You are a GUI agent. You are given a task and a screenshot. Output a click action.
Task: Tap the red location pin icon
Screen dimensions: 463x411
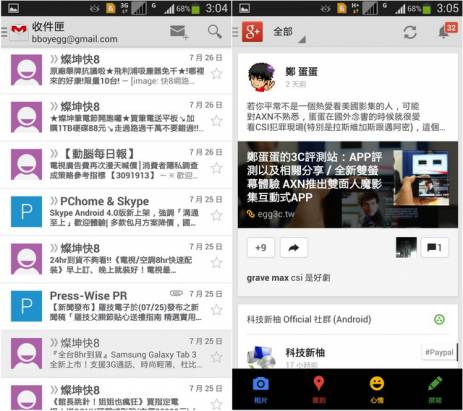tap(319, 389)
